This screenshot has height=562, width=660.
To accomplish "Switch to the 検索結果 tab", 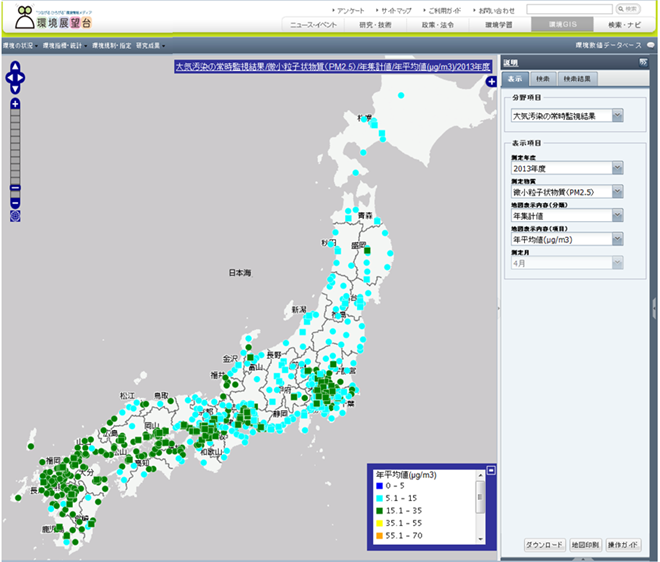I will (x=576, y=78).
